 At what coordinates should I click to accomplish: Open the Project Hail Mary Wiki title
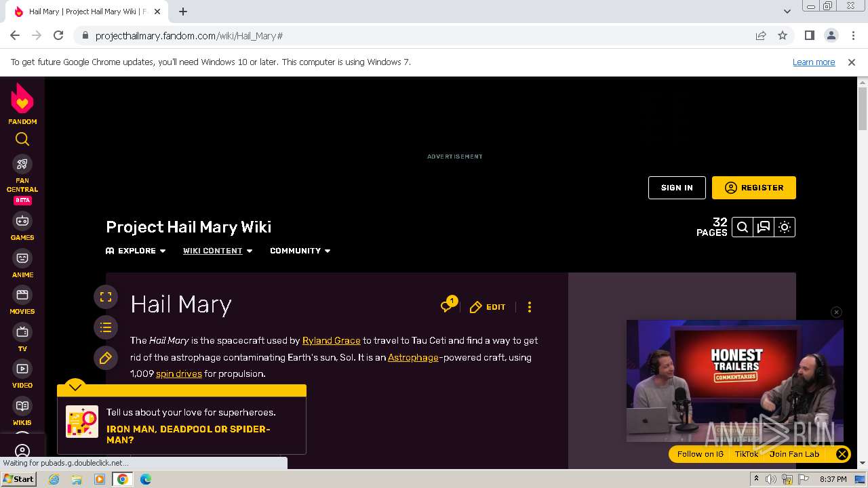189,227
